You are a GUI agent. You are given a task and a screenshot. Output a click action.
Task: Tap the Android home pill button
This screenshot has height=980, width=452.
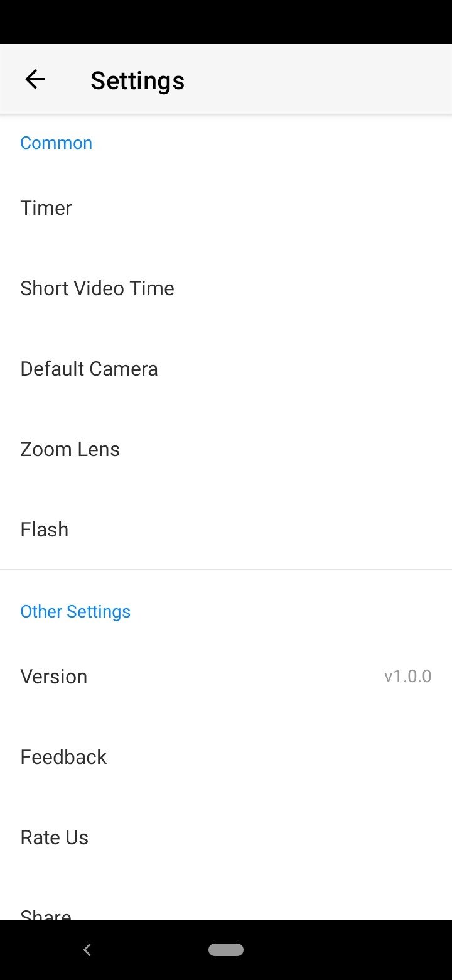click(x=226, y=950)
